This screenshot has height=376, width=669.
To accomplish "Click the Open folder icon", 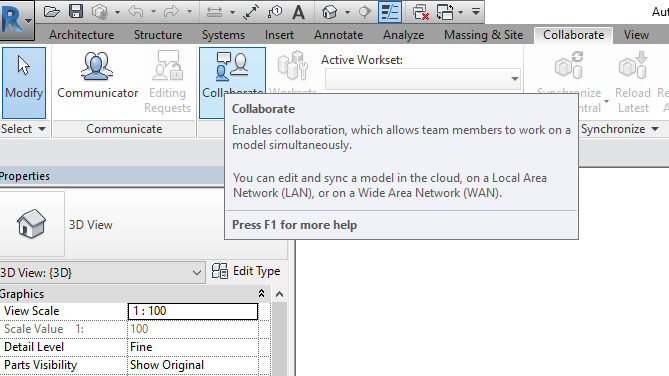I will point(52,12).
